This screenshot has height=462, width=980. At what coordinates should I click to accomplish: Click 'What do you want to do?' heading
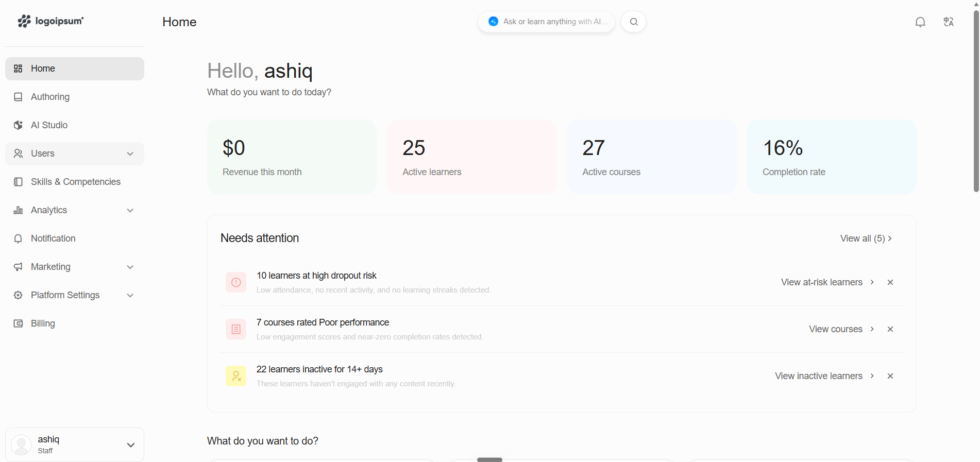point(263,441)
